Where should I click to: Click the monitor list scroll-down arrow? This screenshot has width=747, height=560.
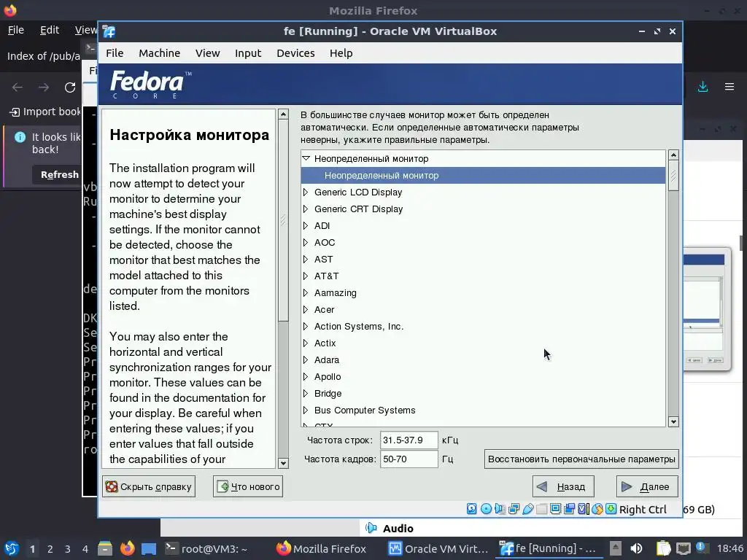click(x=673, y=421)
